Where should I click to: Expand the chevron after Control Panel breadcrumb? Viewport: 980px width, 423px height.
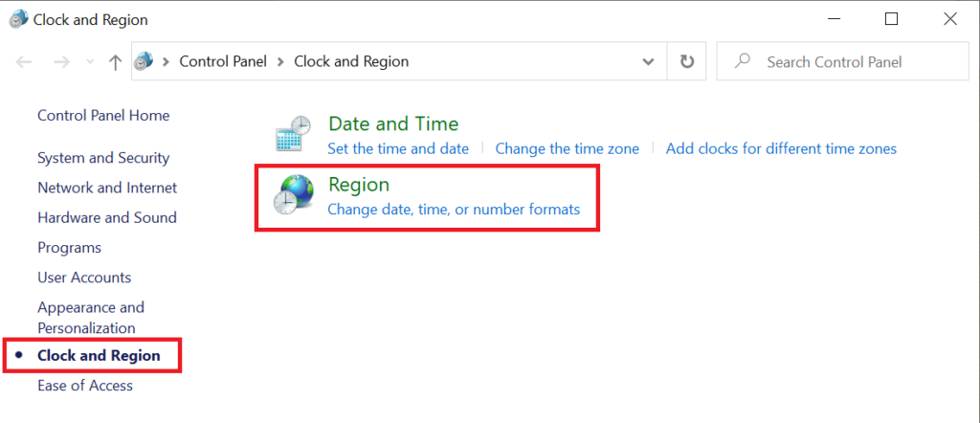[x=280, y=62]
